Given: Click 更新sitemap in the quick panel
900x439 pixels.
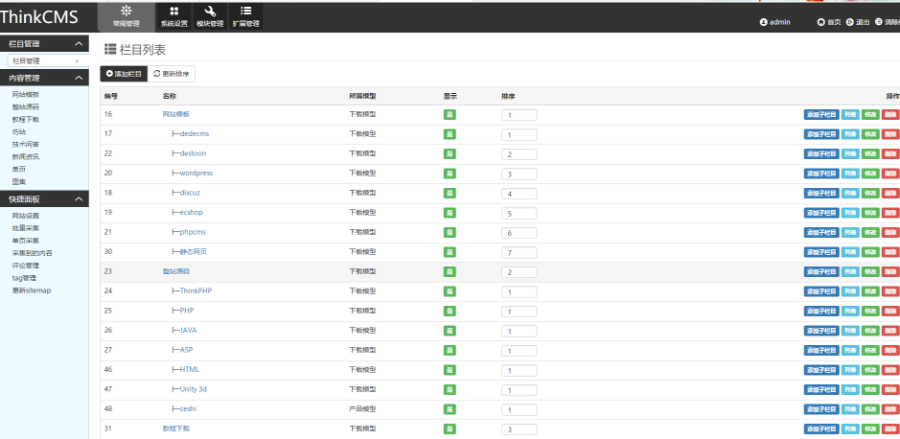Looking at the screenshot, I should (x=32, y=290).
